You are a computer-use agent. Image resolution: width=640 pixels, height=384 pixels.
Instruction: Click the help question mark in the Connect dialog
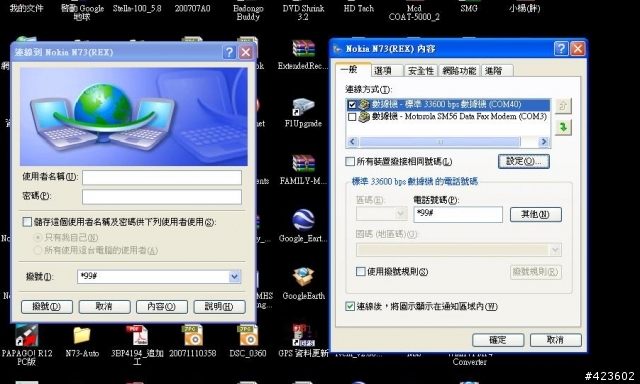tap(229, 52)
